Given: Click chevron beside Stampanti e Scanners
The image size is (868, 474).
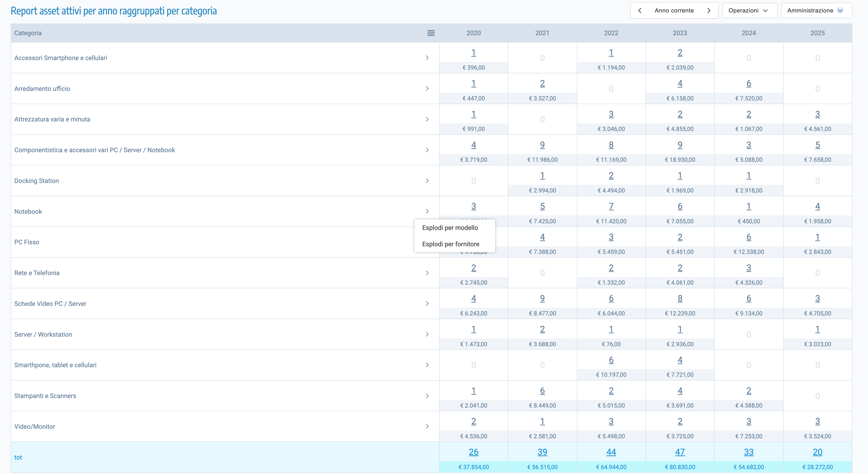Looking at the screenshot, I should (x=427, y=396).
